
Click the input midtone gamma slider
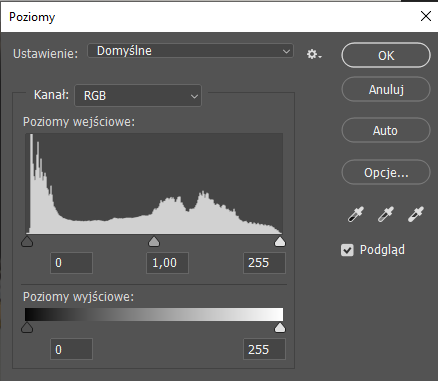tap(154, 242)
